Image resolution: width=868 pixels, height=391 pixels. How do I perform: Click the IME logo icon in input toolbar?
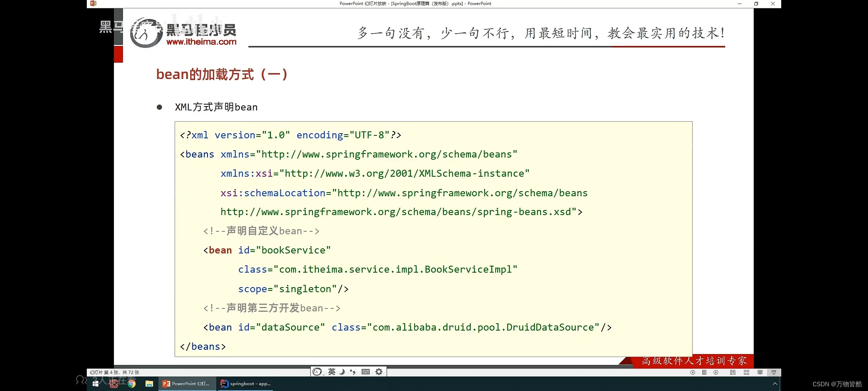pyautogui.click(x=317, y=371)
